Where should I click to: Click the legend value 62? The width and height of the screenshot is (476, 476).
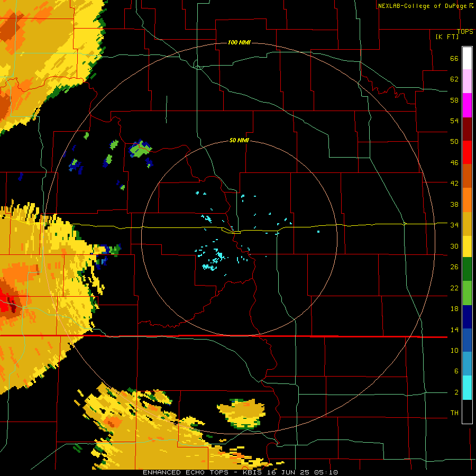click(x=454, y=79)
